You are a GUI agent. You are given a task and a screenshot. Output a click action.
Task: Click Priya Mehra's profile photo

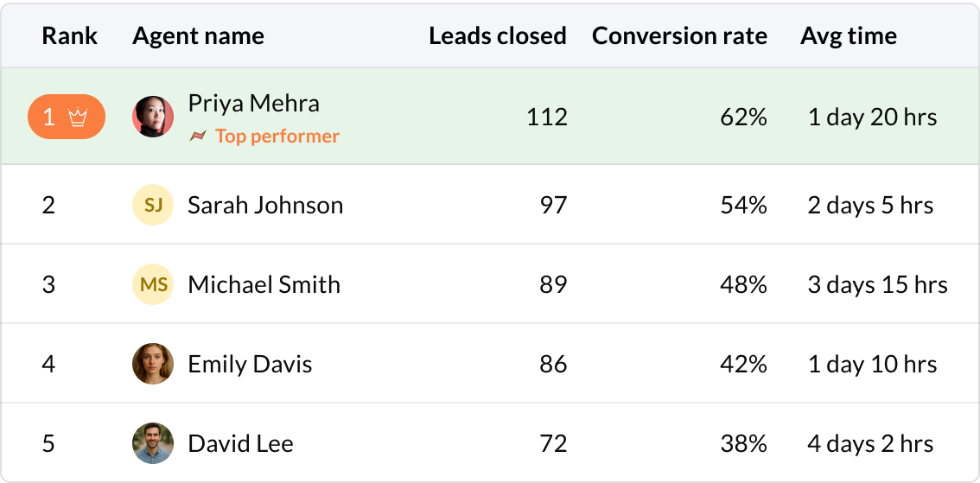click(153, 117)
